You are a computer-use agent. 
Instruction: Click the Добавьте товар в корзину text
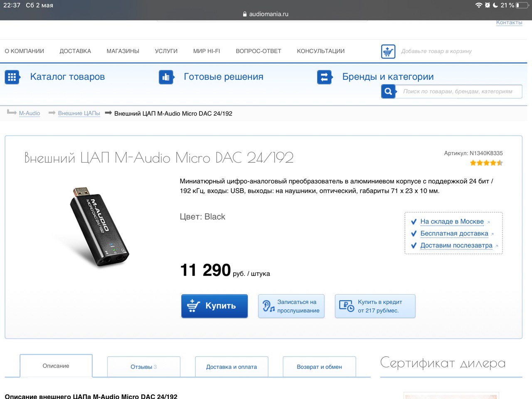[436, 51]
